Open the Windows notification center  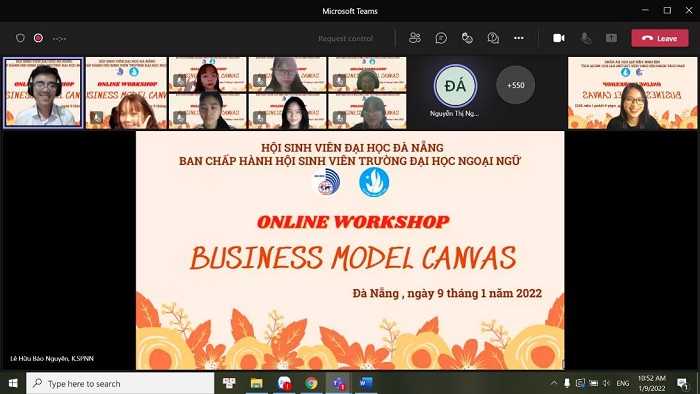(683, 383)
